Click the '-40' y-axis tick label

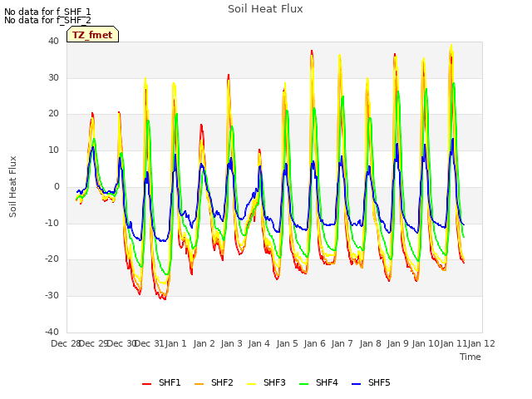click(52, 332)
